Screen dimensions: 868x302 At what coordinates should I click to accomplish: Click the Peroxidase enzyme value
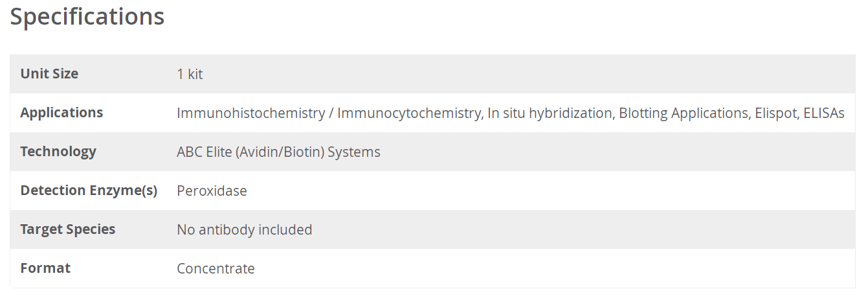click(212, 191)
